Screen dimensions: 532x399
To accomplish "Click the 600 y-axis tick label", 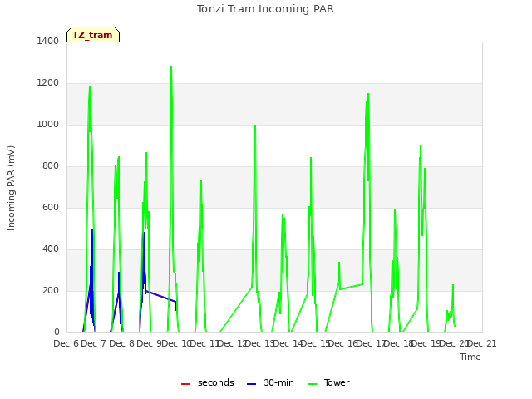I will point(51,208).
